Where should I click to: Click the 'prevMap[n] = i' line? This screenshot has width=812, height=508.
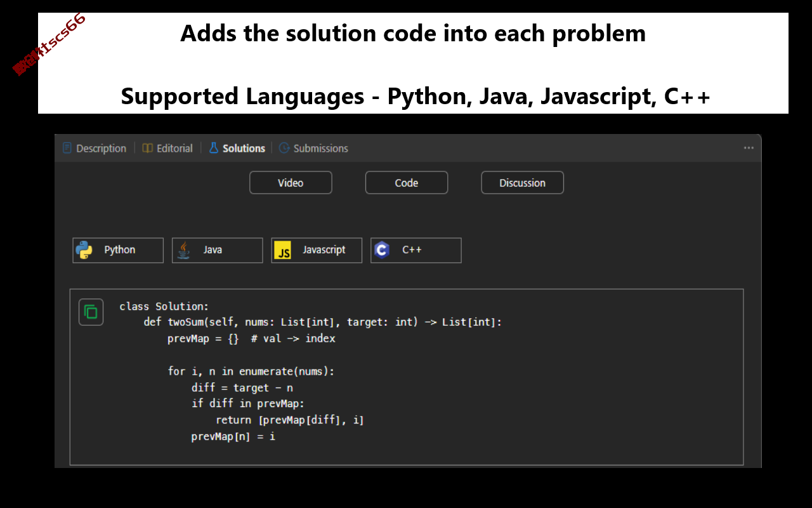point(233,436)
